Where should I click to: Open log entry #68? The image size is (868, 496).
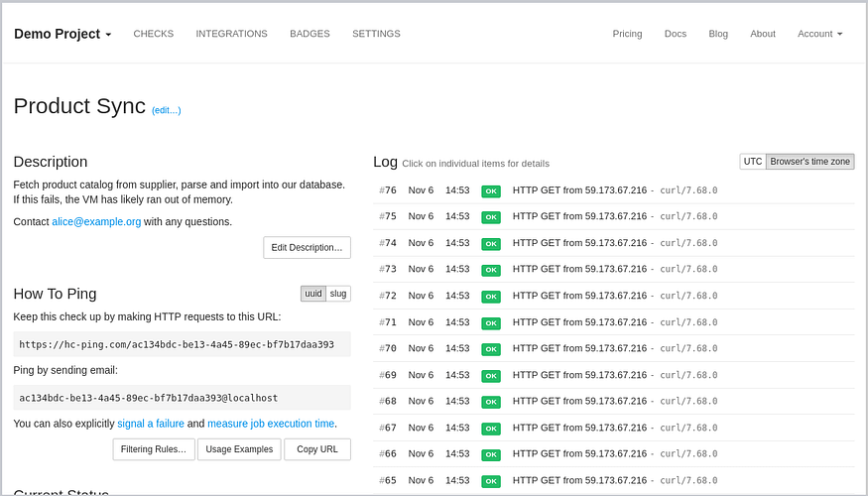613,401
